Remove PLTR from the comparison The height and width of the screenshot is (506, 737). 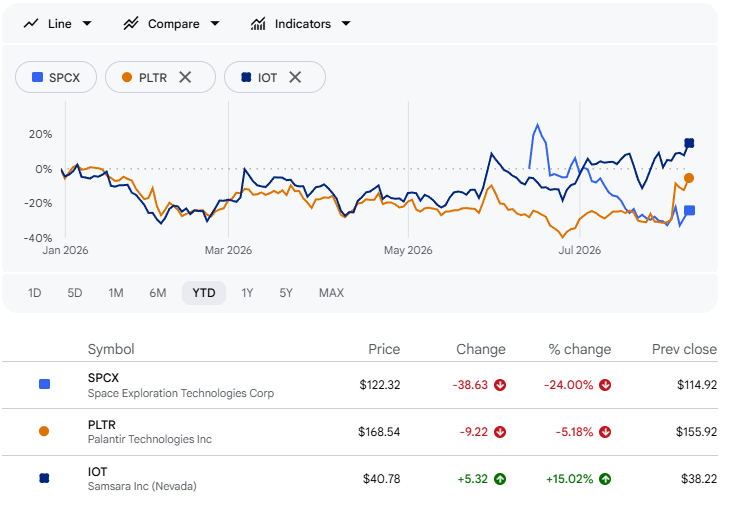point(185,77)
